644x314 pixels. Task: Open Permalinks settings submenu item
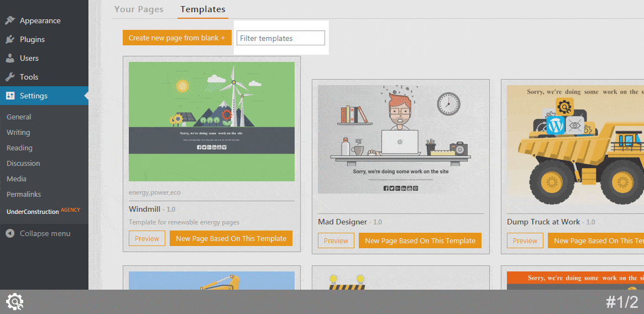pyautogui.click(x=24, y=194)
